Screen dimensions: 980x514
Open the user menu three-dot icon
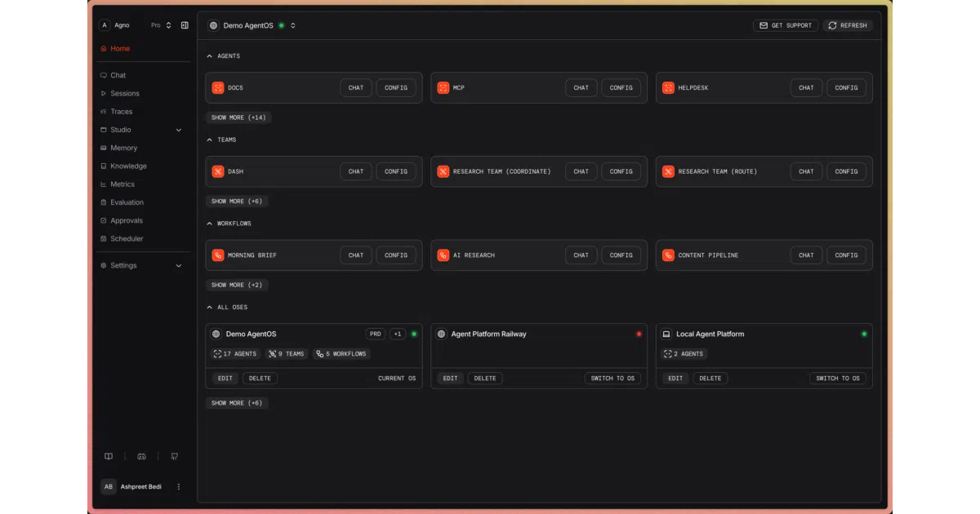(179, 487)
